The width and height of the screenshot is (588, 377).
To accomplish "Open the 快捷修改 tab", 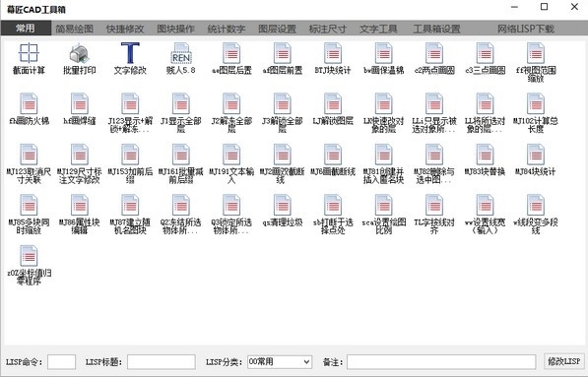I will click(x=125, y=29).
